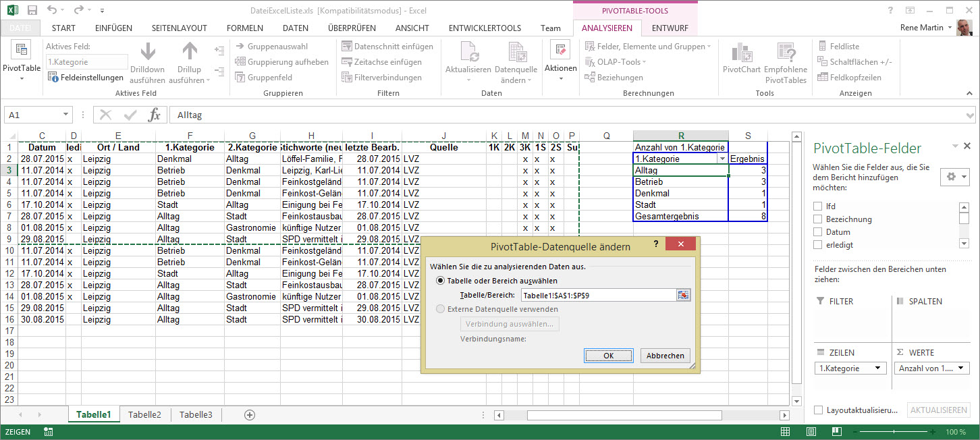Click Empfohlene PivotTables icon
Screen dimensions: 980x440
(786, 53)
